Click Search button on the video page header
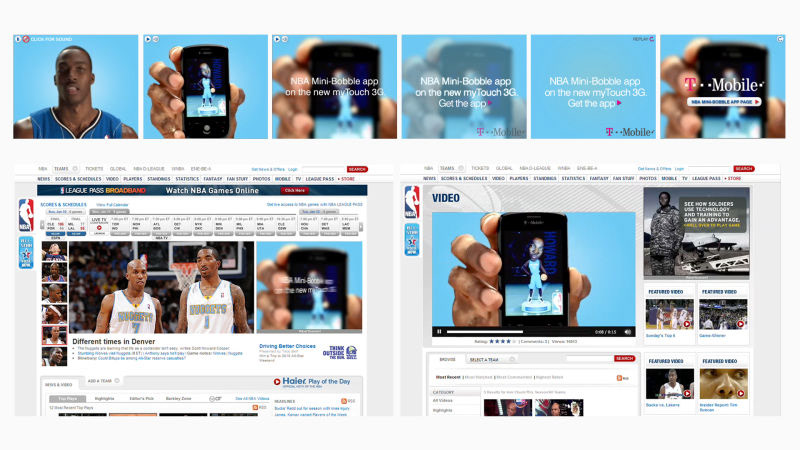Screen dimensions: 800x450 click(x=743, y=168)
